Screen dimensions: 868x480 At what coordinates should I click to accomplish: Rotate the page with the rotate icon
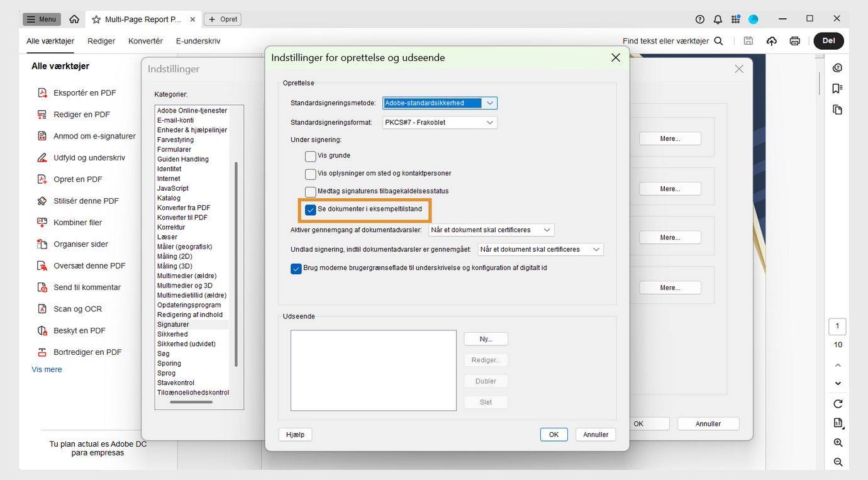coord(838,404)
